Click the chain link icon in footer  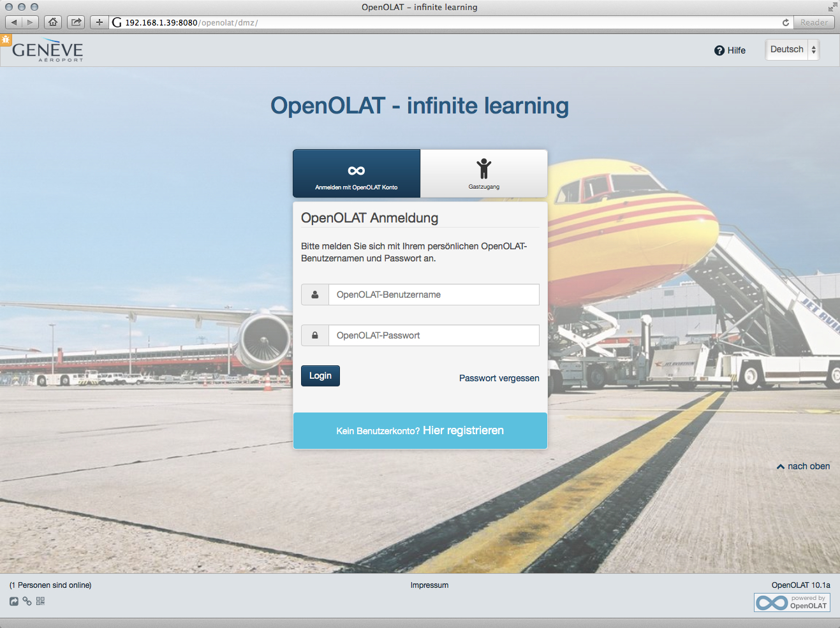tap(27, 601)
